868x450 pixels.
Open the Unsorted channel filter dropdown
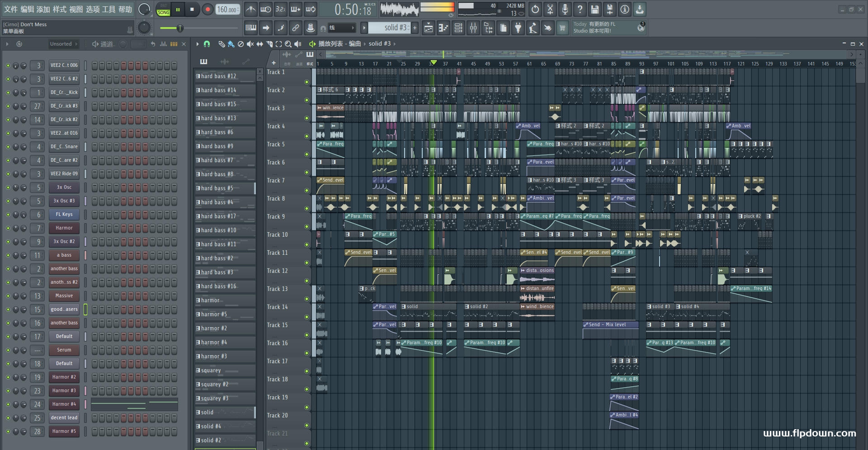(64, 44)
